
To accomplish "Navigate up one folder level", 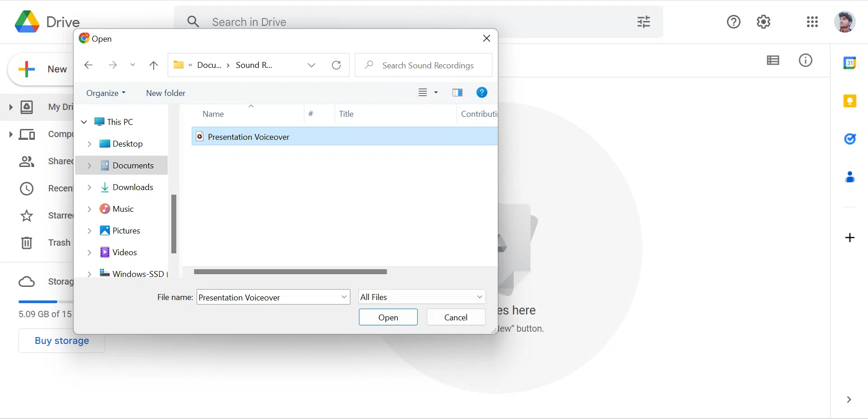I will point(154,65).
